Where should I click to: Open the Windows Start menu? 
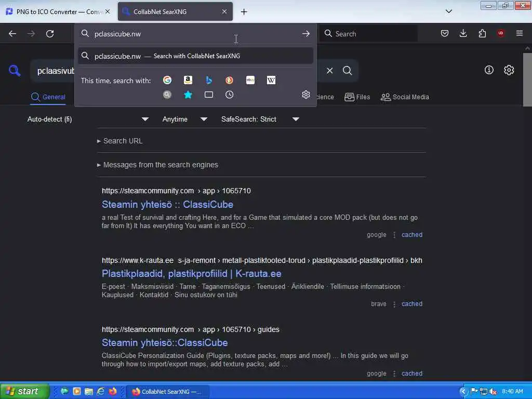tap(24, 391)
